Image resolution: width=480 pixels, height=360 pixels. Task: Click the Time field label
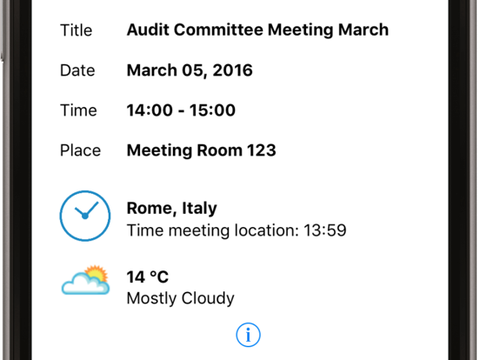[78, 110]
